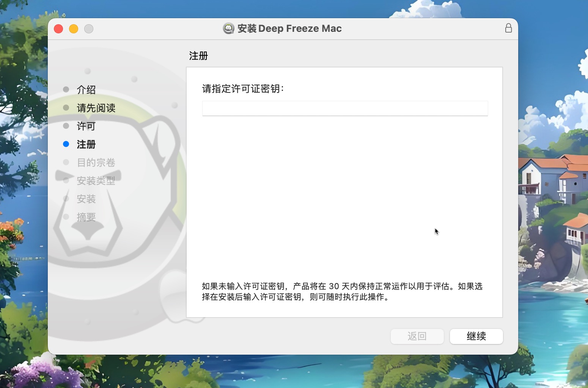Select the 摘要 step in sidebar
The height and width of the screenshot is (388, 588).
tap(86, 217)
